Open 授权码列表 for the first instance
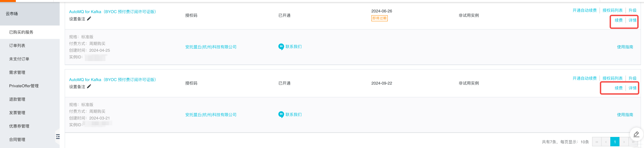 pos(612,10)
